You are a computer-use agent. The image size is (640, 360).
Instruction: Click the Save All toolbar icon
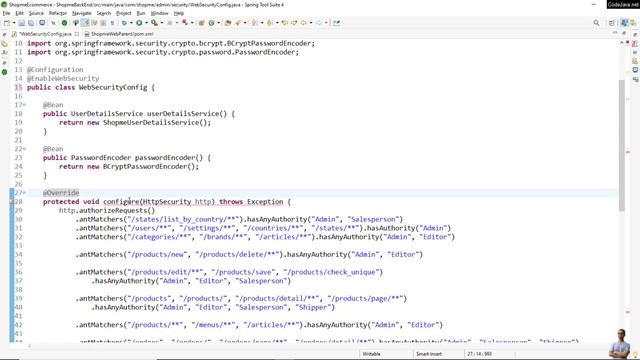pos(31,23)
